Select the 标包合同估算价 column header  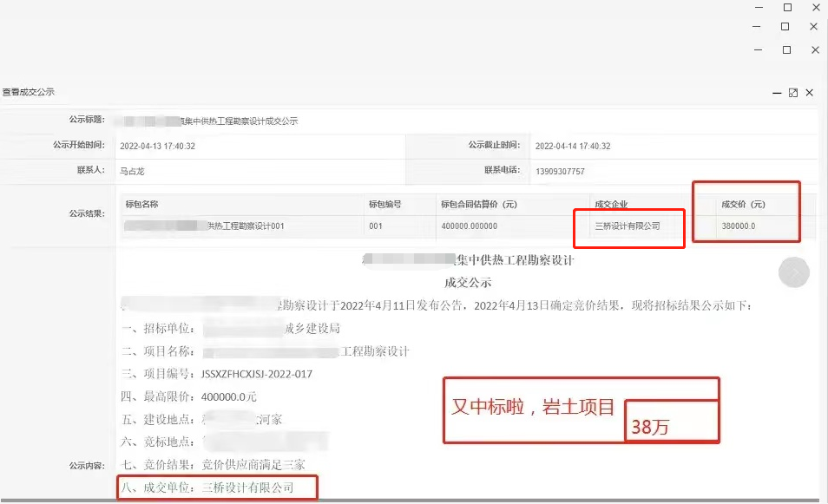479,205
